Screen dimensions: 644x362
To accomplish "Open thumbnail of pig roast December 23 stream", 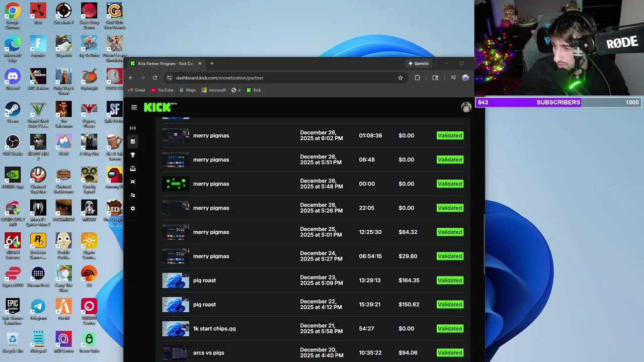I will tap(176, 281).
